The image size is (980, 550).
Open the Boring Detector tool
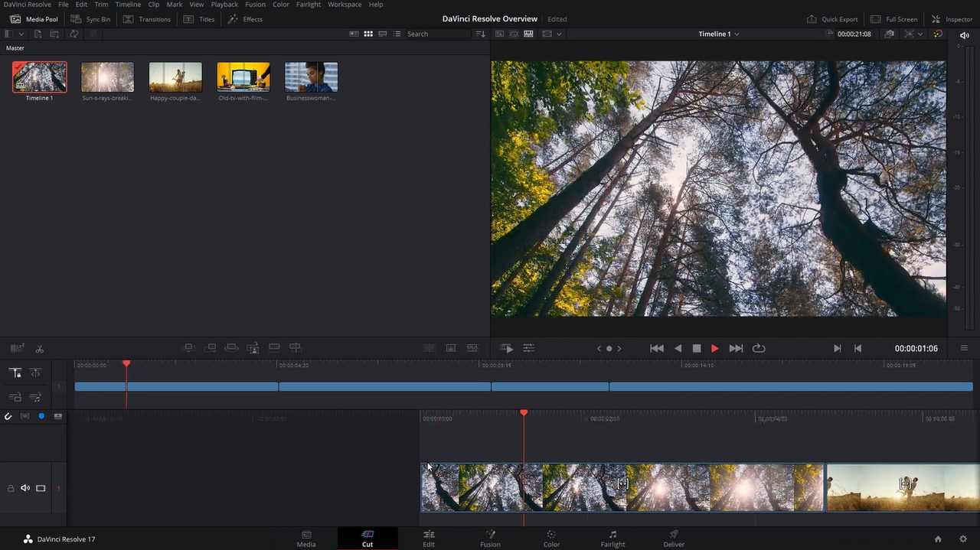[x=17, y=349]
